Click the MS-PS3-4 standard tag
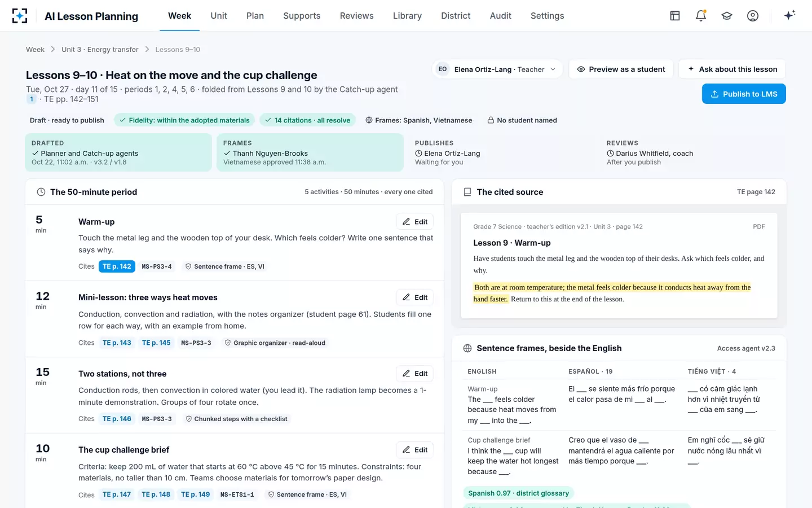This screenshot has width=812, height=508. click(x=157, y=266)
